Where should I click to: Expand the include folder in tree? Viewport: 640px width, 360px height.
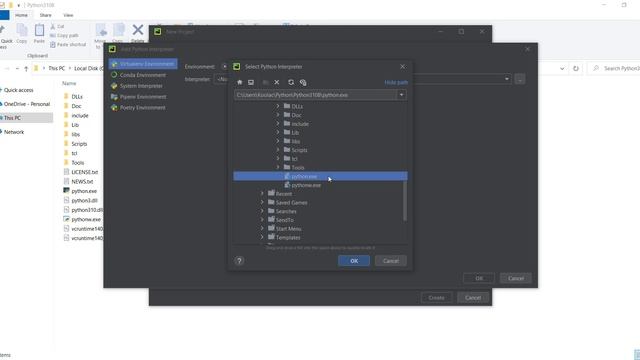[278, 124]
